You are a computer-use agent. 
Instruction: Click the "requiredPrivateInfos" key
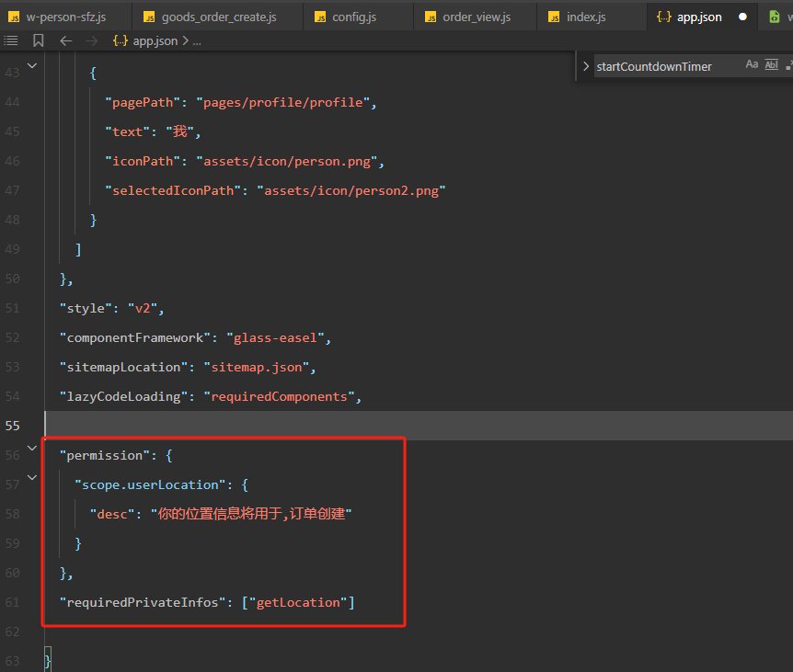coord(143,602)
